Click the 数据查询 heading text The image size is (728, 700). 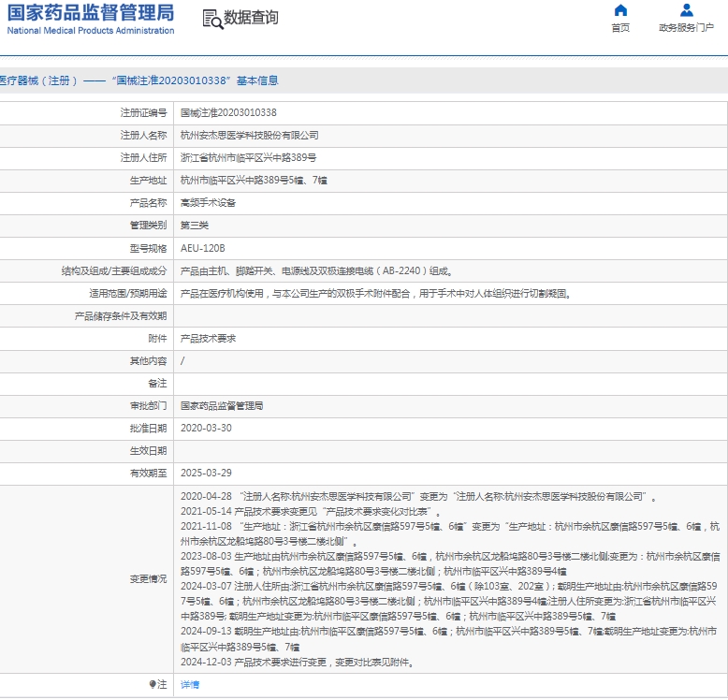point(251,18)
